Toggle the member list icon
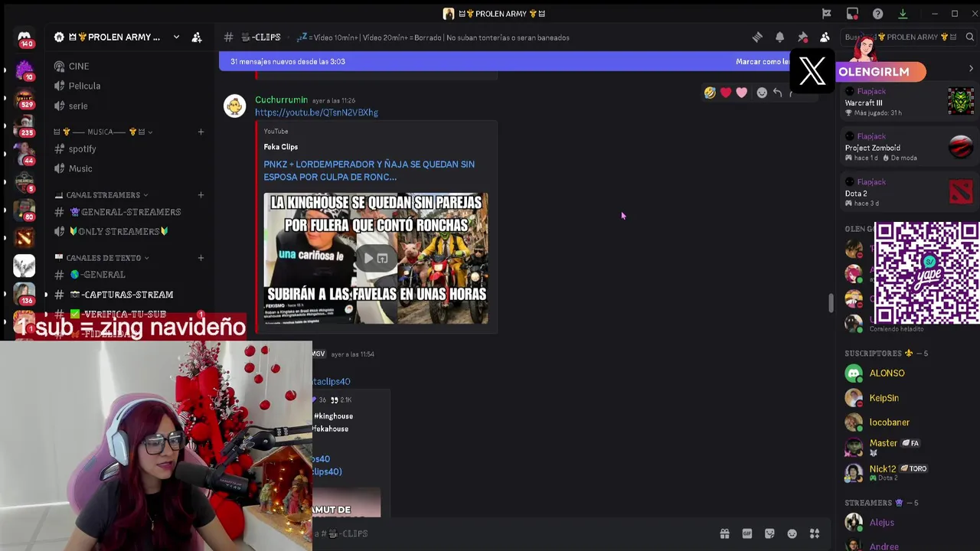The width and height of the screenshot is (980, 551). coord(825,37)
